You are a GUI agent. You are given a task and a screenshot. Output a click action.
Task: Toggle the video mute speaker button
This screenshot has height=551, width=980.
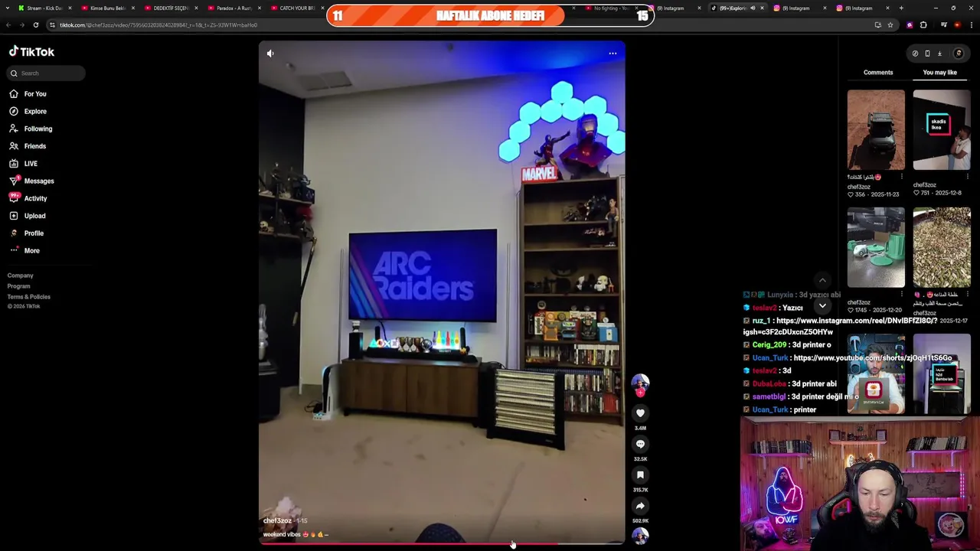point(270,54)
